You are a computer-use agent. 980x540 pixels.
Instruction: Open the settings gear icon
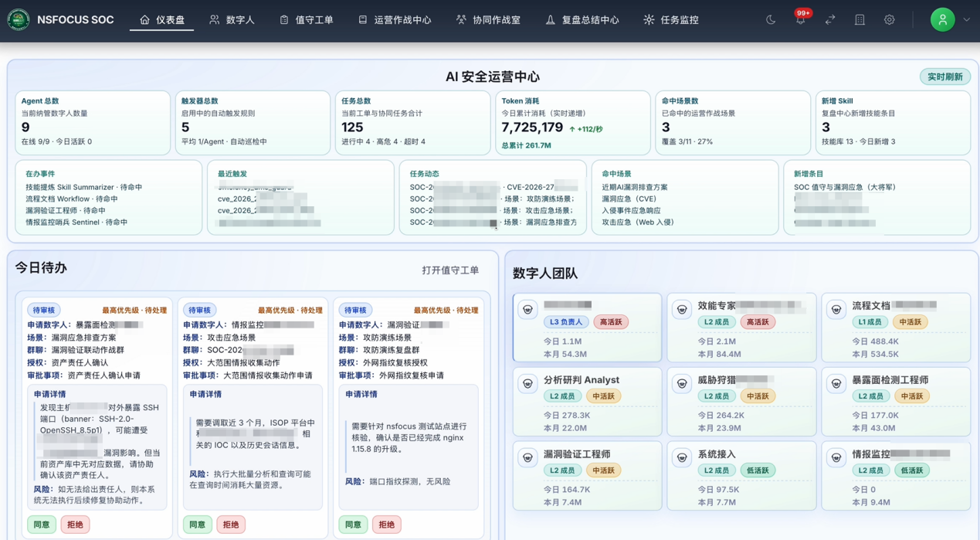coord(890,20)
